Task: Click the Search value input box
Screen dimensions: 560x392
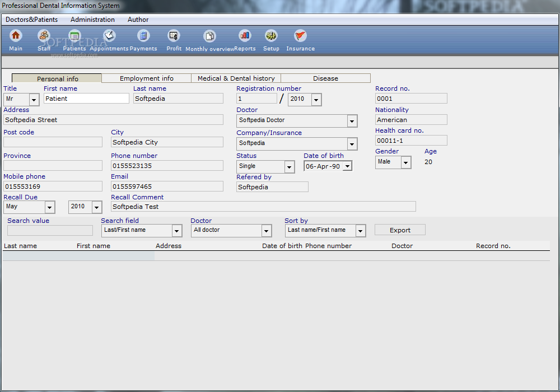Action: pyautogui.click(x=50, y=230)
